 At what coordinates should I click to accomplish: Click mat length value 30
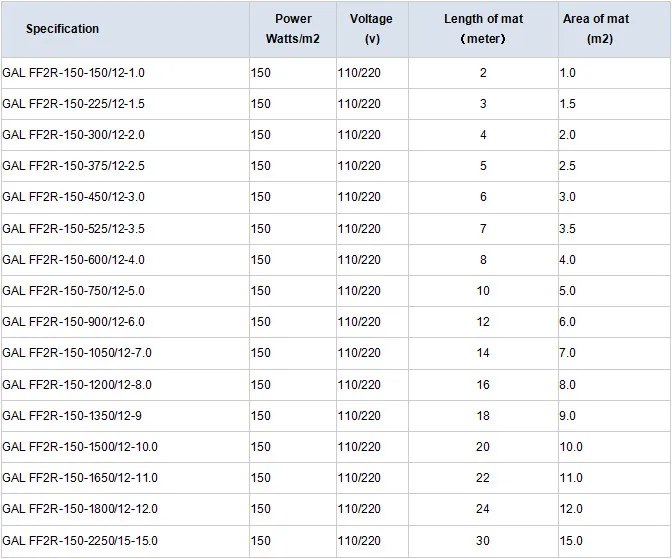[x=483, y=541]
